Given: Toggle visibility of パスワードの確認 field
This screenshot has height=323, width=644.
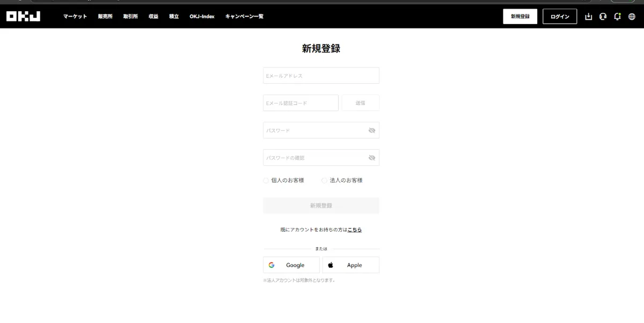Looking at the screenshot, I should [372, 158].
